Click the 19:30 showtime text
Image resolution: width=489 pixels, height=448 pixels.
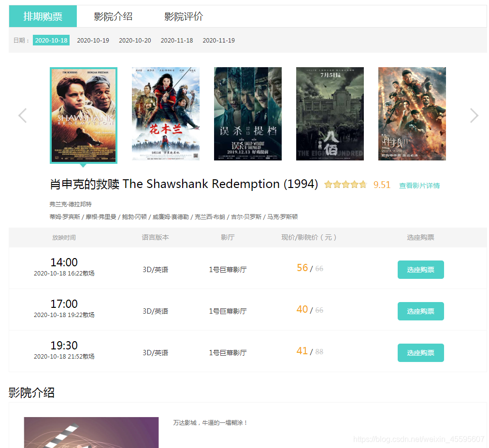(x=64, y=346)
